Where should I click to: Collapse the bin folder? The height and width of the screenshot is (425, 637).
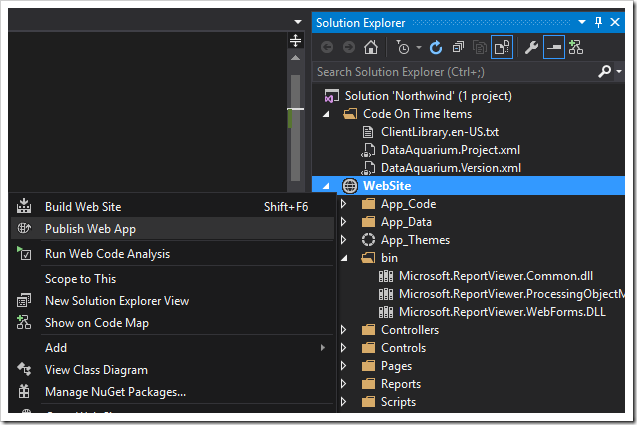343,258
